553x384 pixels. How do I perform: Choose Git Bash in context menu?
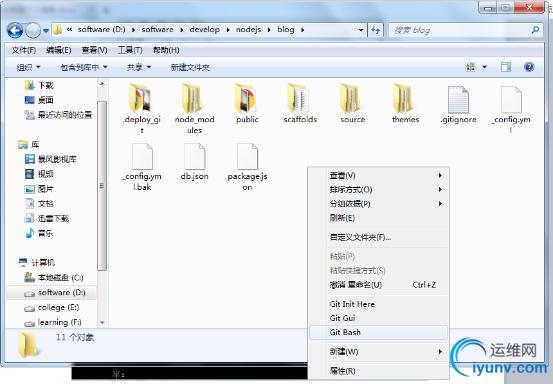(x=378, y=333)
